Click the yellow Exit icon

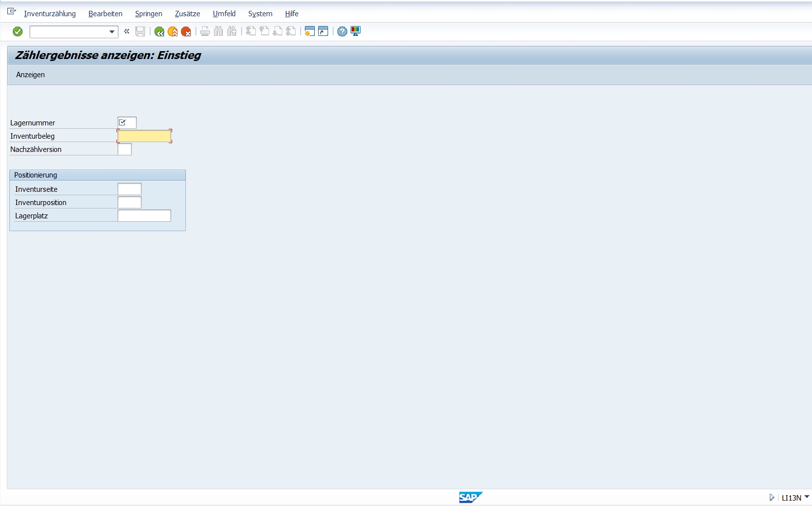[173, 31]
